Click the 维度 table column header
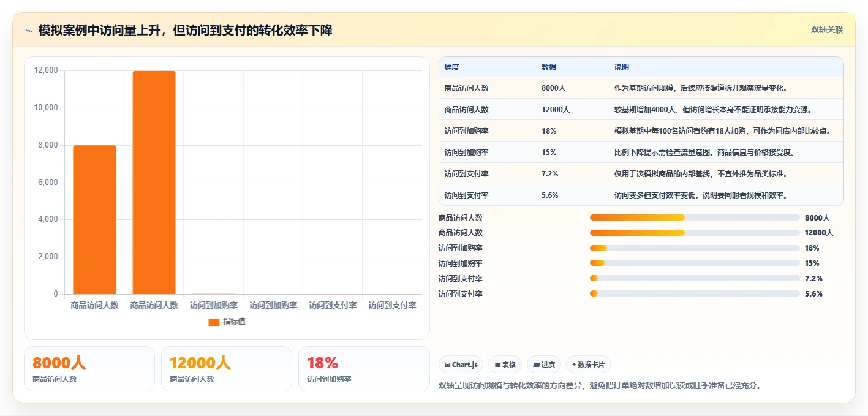Image resolution: width=868 pixels, height=416 pixels. pos(451,67)
